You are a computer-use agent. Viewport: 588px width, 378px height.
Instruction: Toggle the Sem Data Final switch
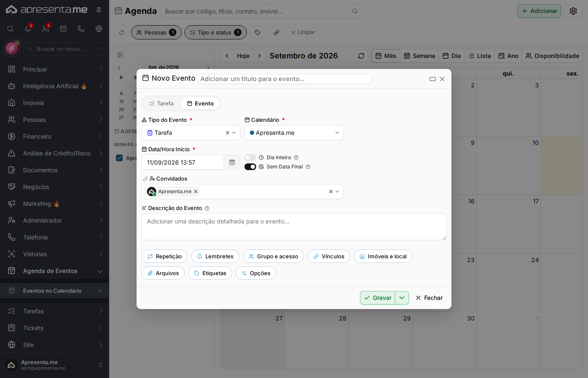pos(250,167)
